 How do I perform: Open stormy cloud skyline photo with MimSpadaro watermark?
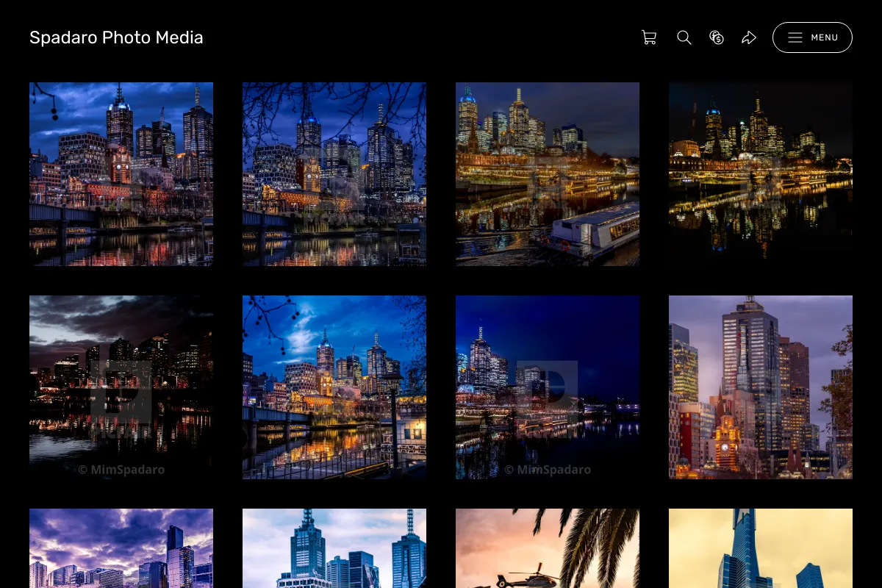(121, 387)
